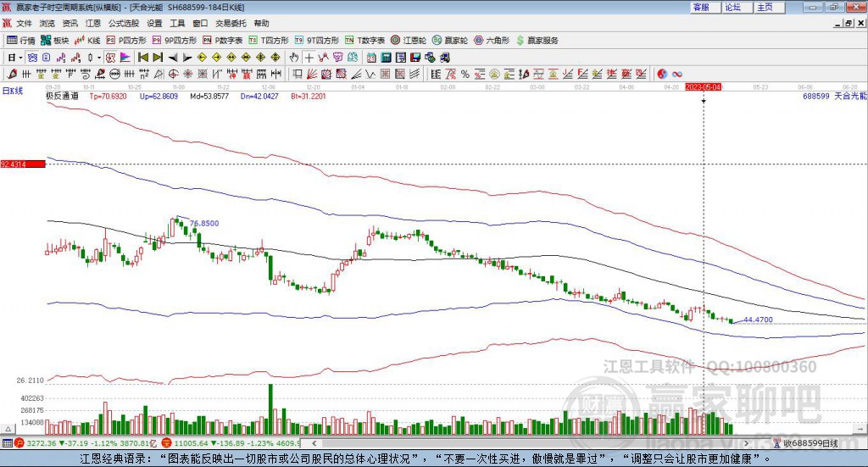
Task: Toggle the crosshair cursor tool
Action: tap(309, 58)
